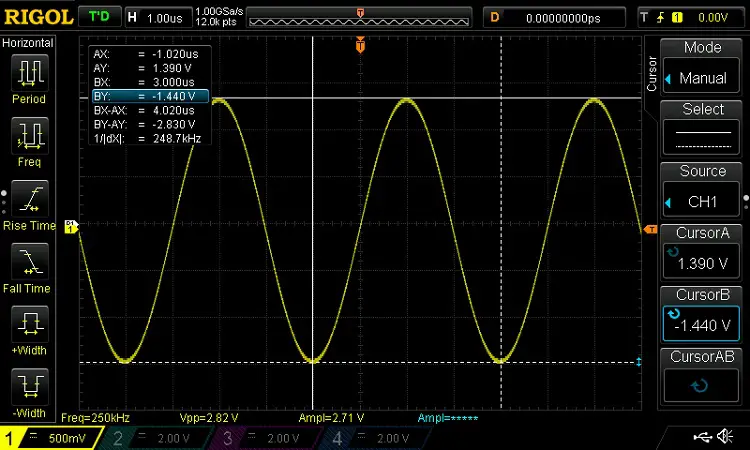Viewport: 750px width, 450px height.
Task: Select the Freq measurement icon
Action: point(30,135)
